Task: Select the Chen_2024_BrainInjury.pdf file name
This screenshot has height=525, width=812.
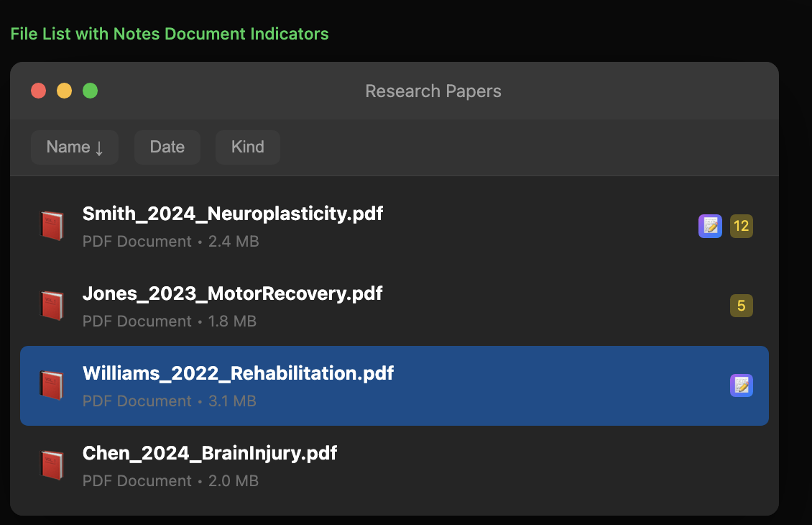Action: point(209,453)
